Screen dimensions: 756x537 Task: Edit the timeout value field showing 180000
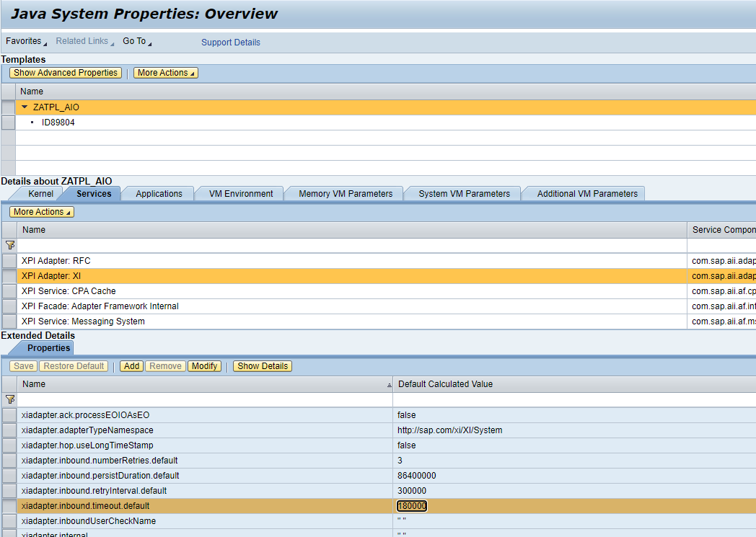click(x=411, y=505)
